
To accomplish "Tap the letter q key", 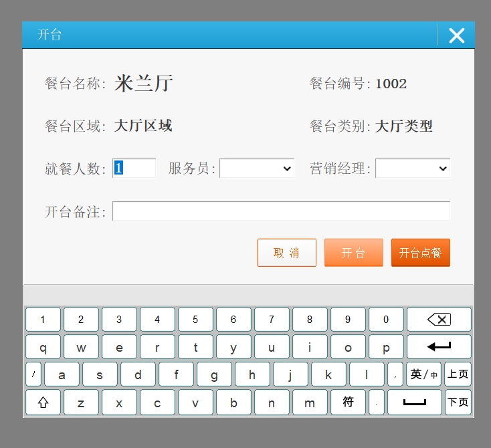I will 43,347.
